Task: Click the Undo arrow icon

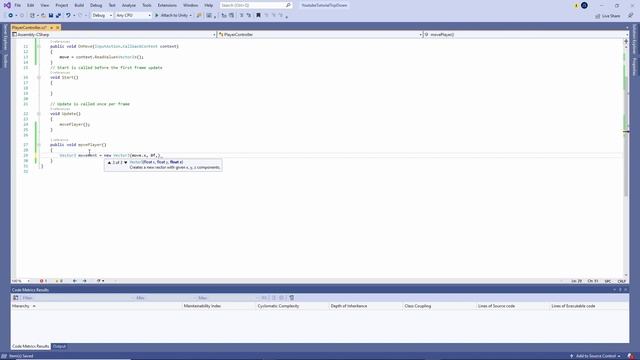Action: 68,16
